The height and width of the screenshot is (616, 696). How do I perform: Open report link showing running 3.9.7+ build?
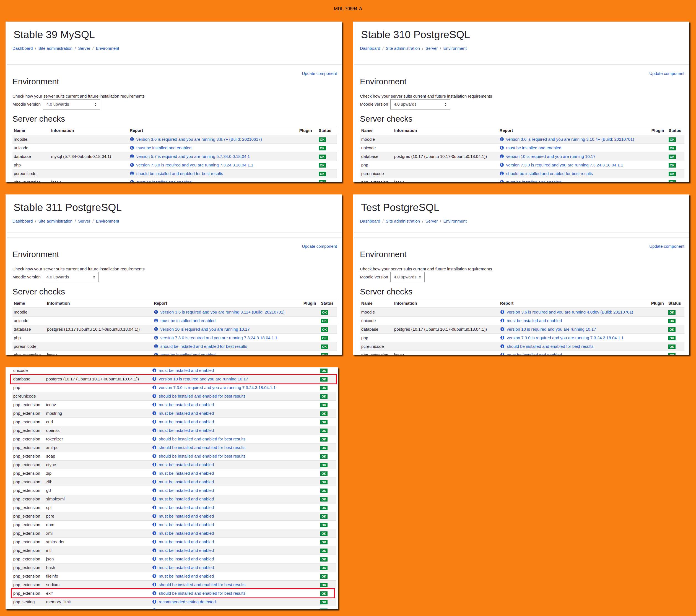(x=199, y=139)
